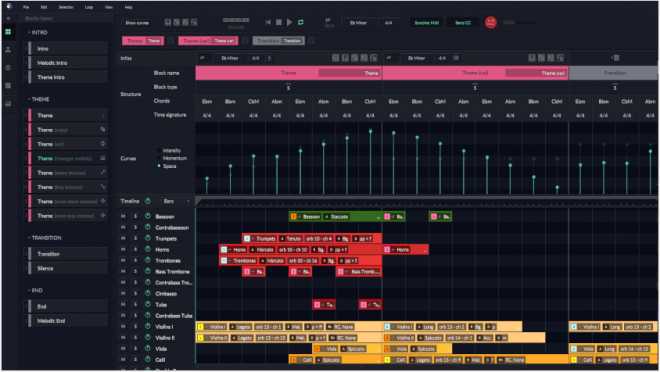The image size is (660, 372).
Task: Click the highest curve point in first Theme block
Action: click(x=370, y=131)
